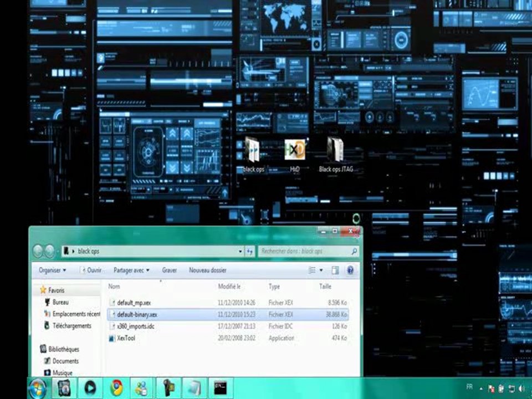Open Bureau in the sidebar
The height and width of the screenshot is (399, 532).
click(61, 303)
